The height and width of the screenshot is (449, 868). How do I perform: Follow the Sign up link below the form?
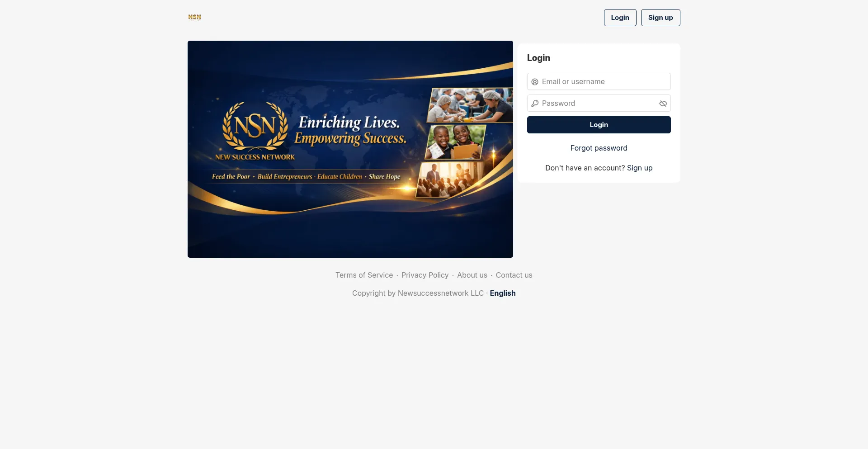tap(639, 168)
